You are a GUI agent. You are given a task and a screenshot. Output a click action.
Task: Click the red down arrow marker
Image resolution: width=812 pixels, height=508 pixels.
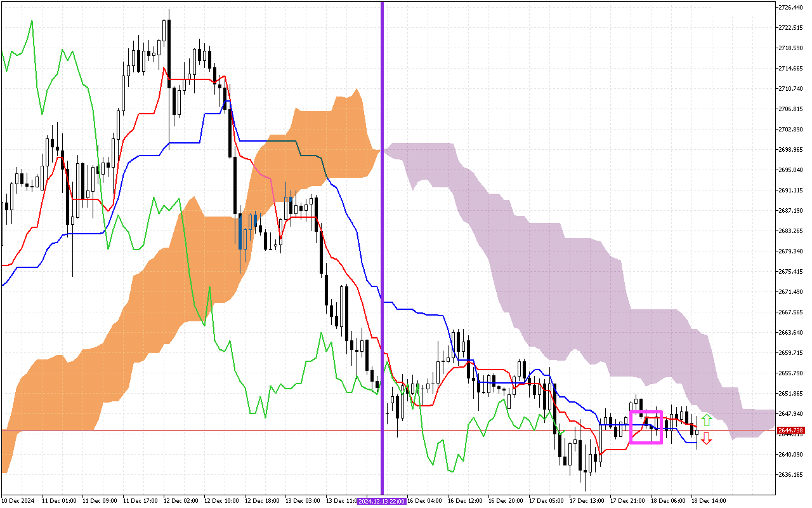[706, 438]
